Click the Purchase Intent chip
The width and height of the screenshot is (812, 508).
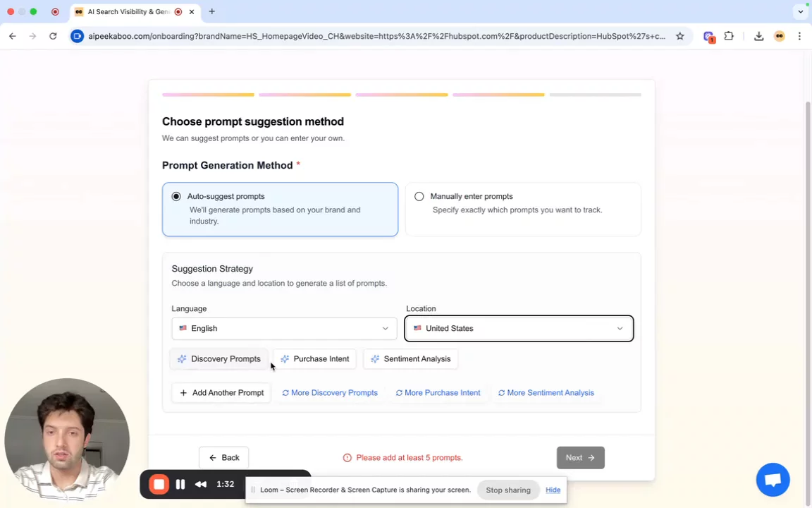pos(315,358)
